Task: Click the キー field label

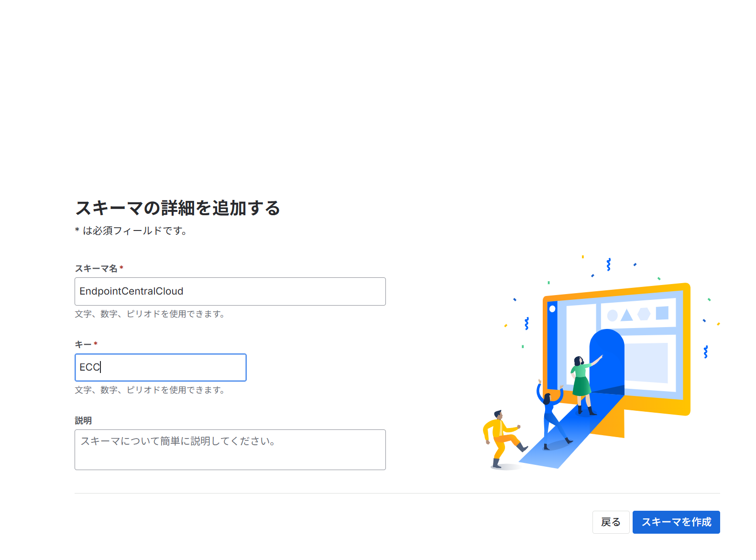Action: pyautogui.click(x=83, y=344)
